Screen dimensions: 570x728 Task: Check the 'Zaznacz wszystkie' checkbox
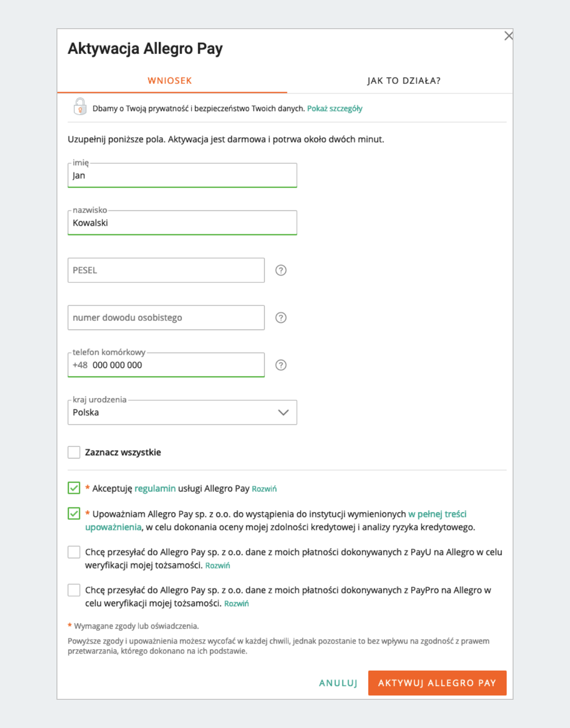[74, 453]
